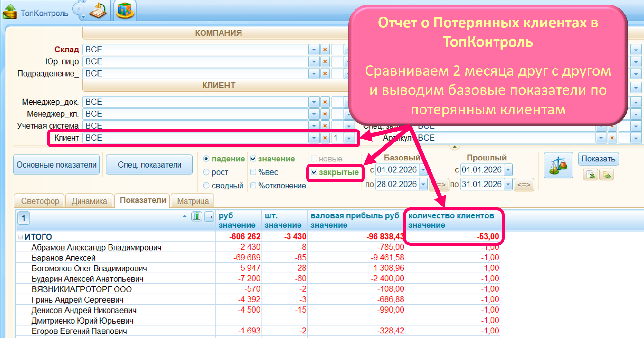The height and width of the screenshot is (338, 644).
Task: Select the рост radio button
Action: [206, 172]
